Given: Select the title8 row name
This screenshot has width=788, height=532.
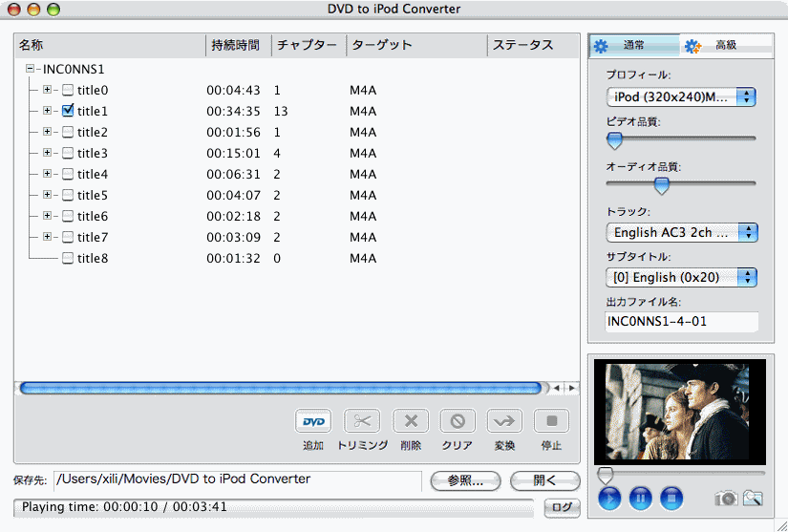Looking at the screenshot, I should pyautogui.click(x=93, y=258).
